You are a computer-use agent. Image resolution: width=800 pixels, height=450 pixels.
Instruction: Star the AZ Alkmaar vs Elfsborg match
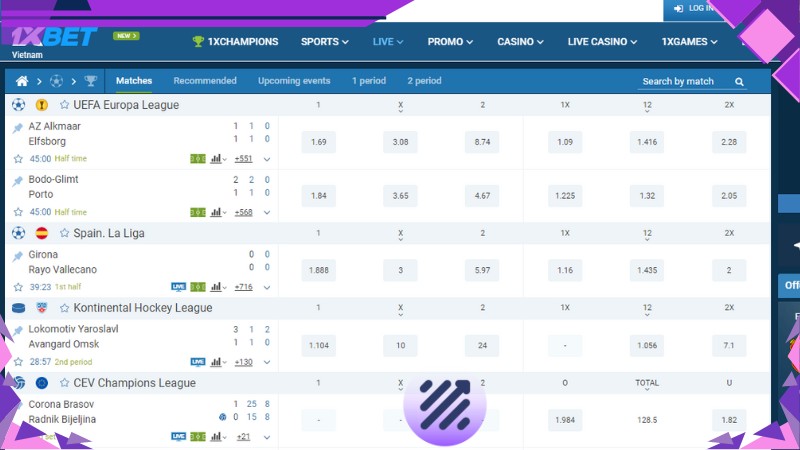click(18, 159)
